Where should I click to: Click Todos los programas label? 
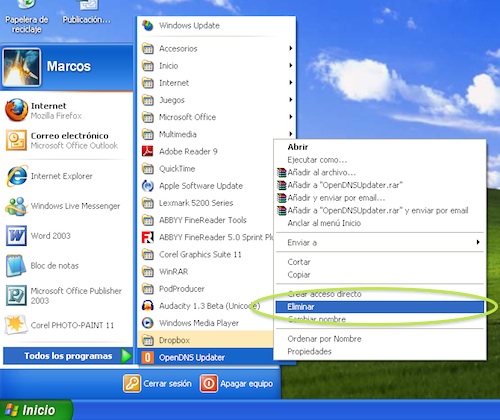coord(68,356)
